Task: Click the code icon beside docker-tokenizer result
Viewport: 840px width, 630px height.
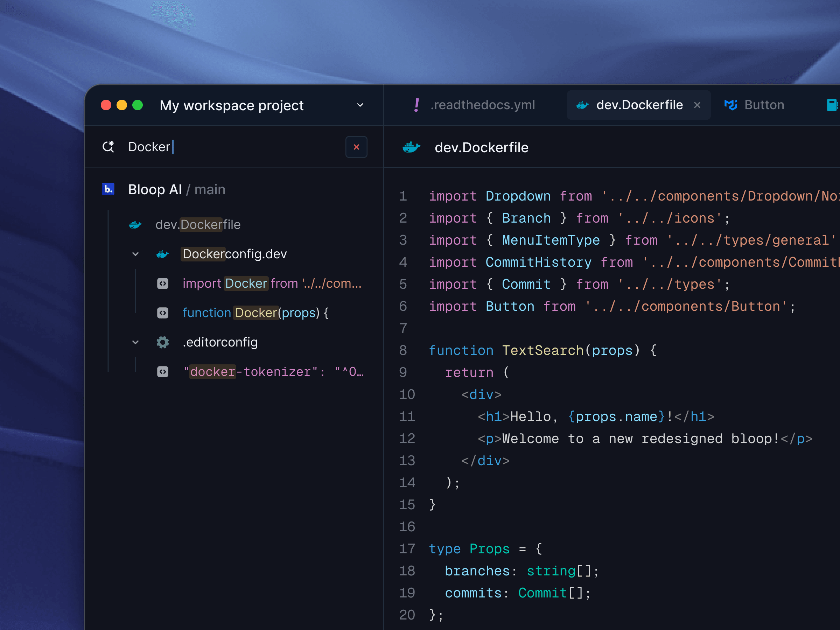Action: pyautogui.click(x=162, y=372)
